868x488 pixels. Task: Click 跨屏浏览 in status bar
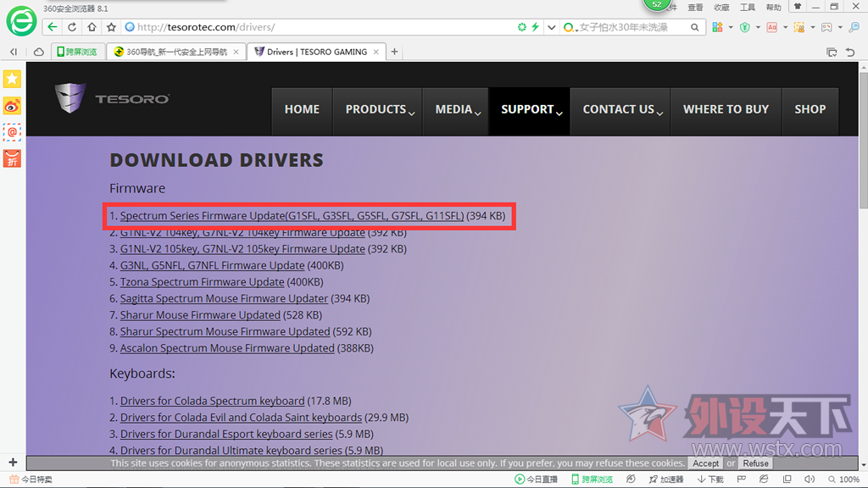click(x=592, y=480)
